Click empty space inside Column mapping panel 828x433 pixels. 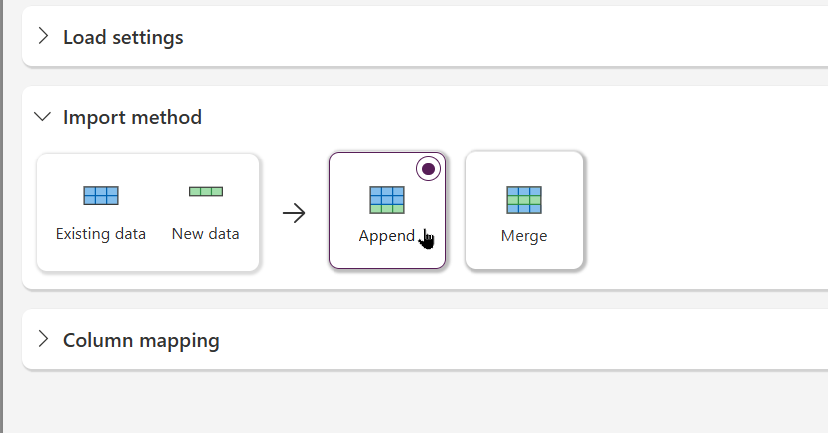[502, 340]
